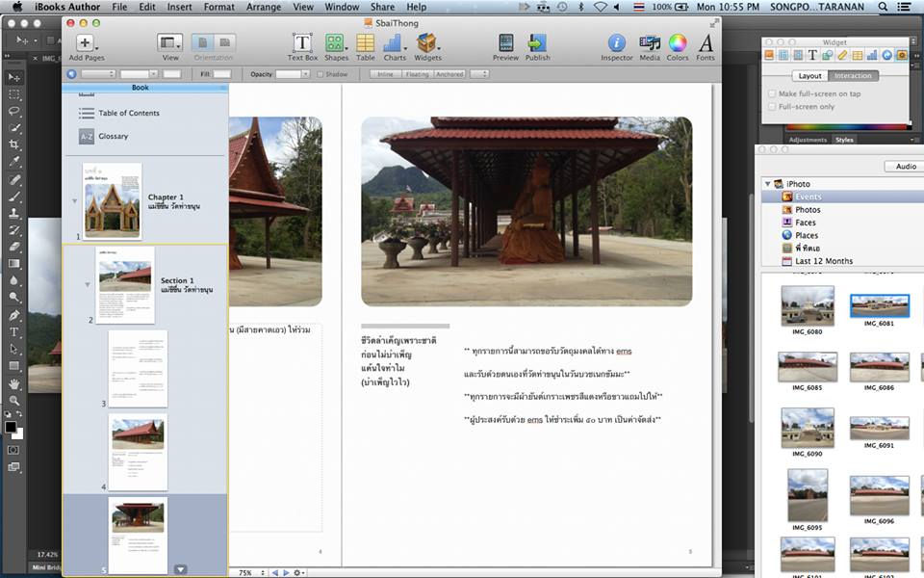Switch to Layout tab in Widget inspector
This screenshot has width=924, height=578.
[x=809, y=76]
